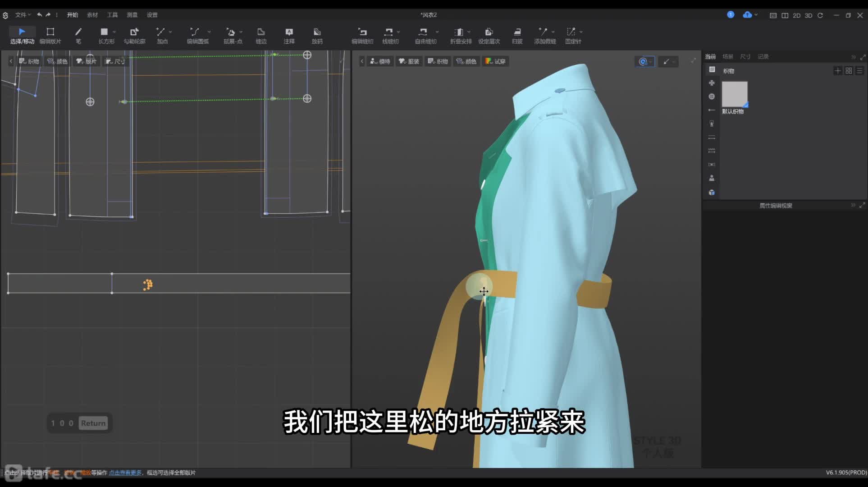Screen dimensions: 868x487
Task: Select the 长方形 rectangle tool
Action: pos(106,36)
